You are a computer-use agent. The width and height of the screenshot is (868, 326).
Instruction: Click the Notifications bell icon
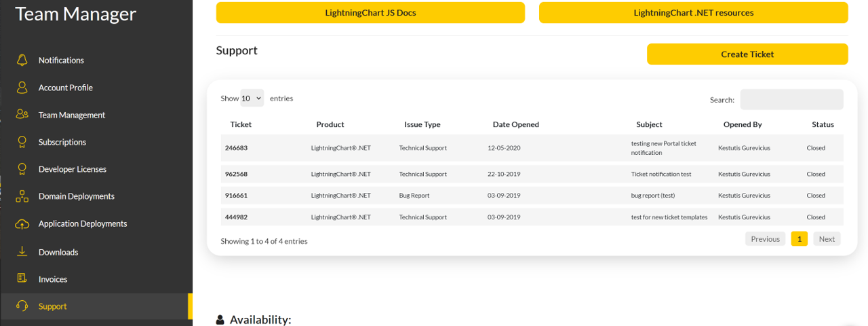[22, 60]
